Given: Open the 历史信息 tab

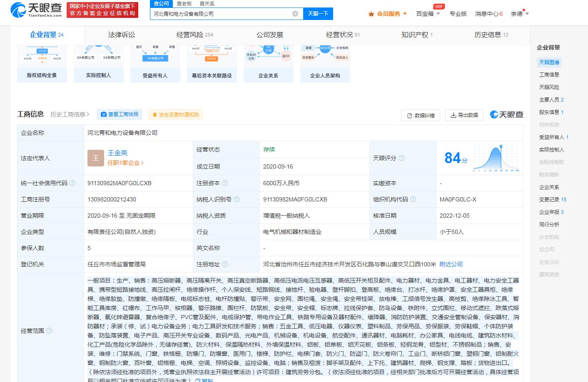Looking at the screenshot, I should [491, 35].
